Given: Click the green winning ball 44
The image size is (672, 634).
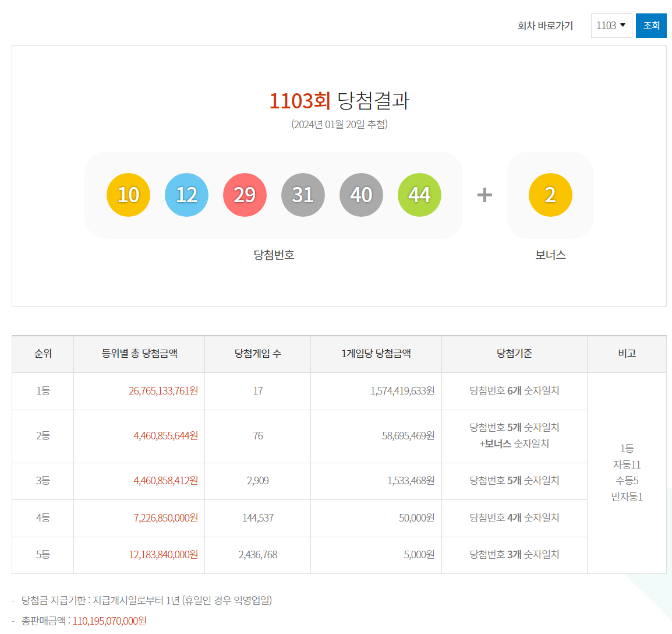Looking at the screenshot, I should point(420,195).
